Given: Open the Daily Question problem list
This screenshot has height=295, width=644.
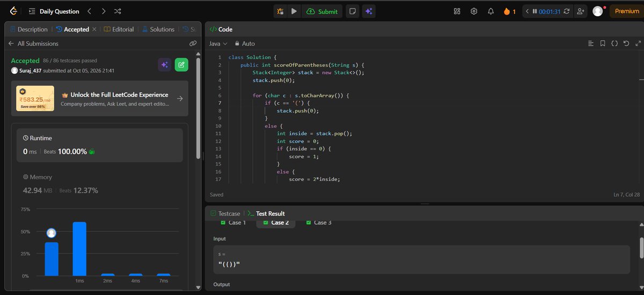Looking at the screenshot, I should click(54, 11).
